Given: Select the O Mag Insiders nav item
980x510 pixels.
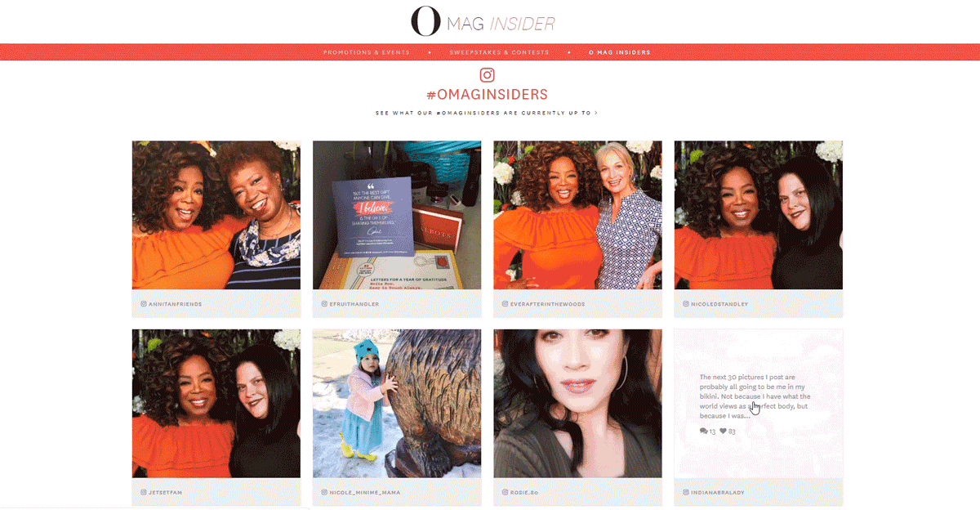Looking at the screenshot, I should [620, 52].
